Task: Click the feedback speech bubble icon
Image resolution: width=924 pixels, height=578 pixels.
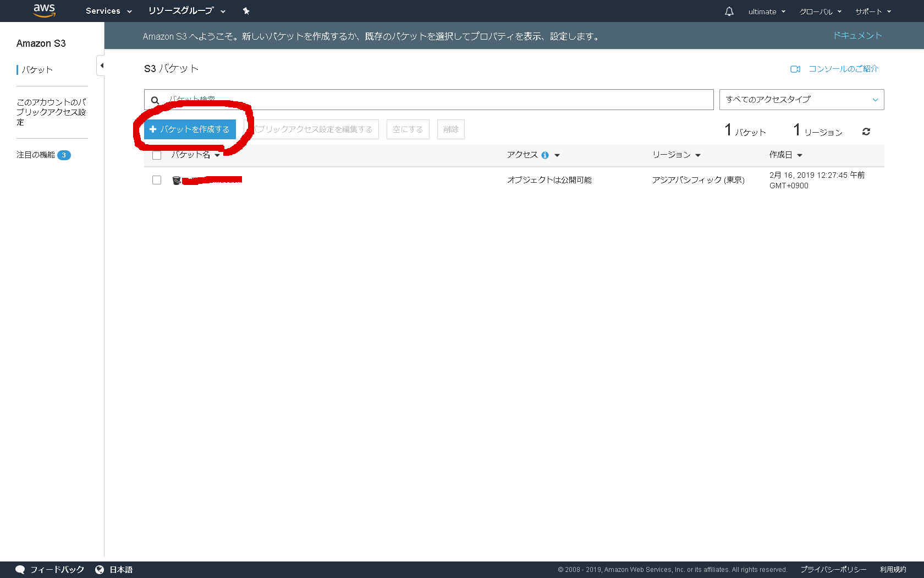Action: 20,570
